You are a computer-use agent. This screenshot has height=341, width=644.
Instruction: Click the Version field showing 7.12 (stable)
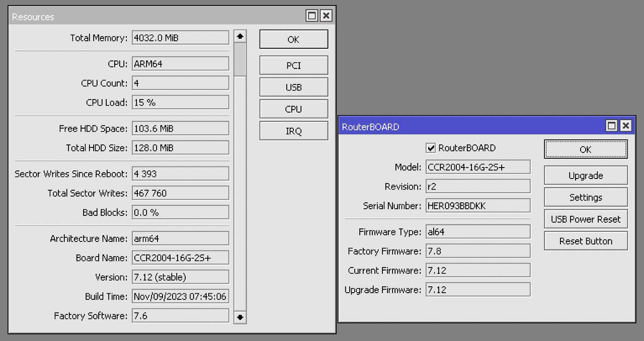(181, 277)
